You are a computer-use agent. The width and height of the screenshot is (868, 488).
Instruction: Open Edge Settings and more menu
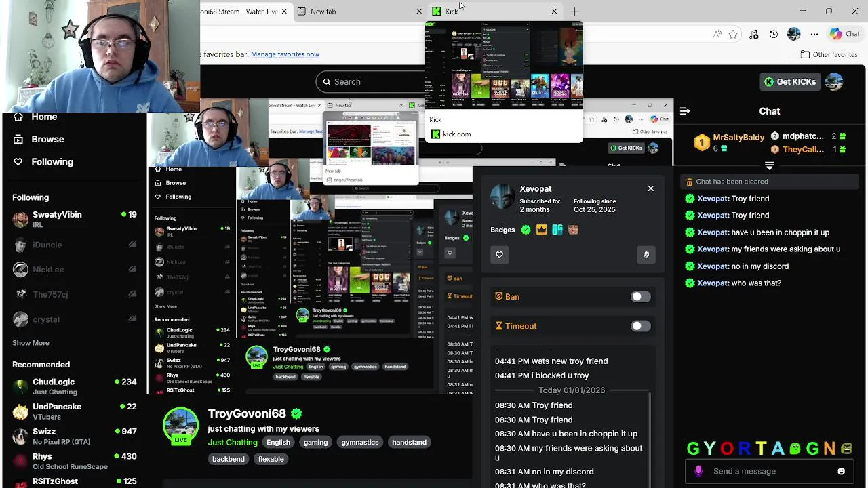point(814,34)
